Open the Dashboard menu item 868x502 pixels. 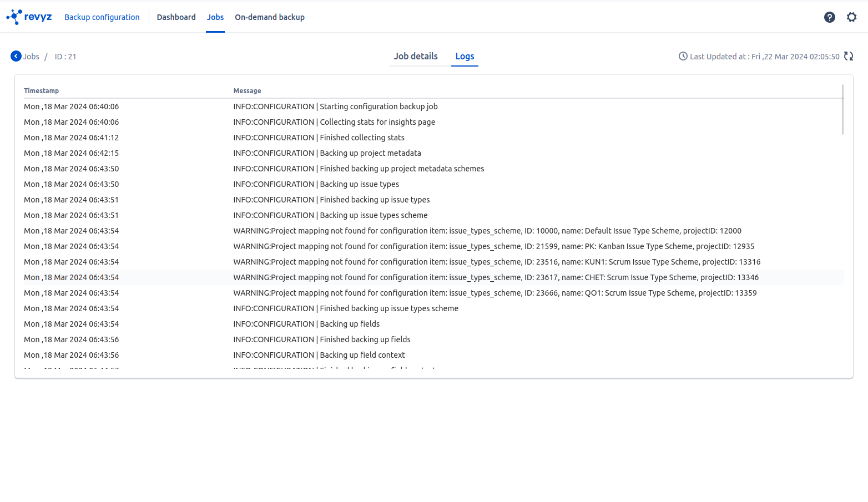(176, 17)
